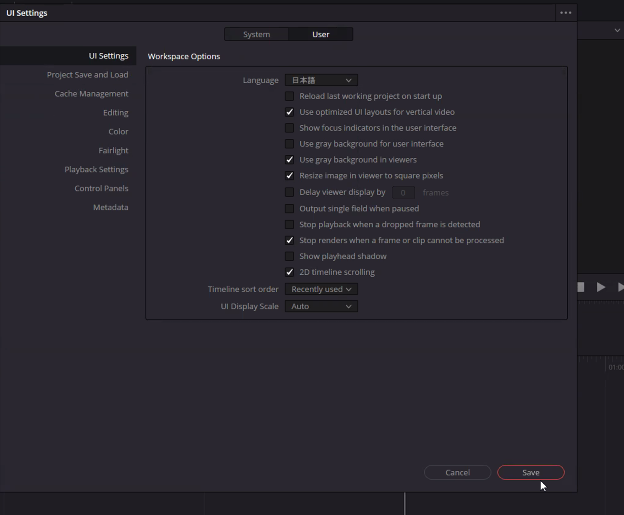624x515 pixels.
Task: Open the UI Display Scale dropdown
Action: [x=321, y=306]
